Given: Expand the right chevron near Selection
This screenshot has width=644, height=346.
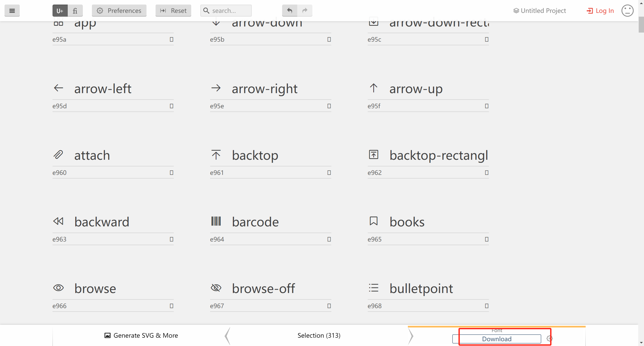Looking at the screenshot, I should [411, 336].
